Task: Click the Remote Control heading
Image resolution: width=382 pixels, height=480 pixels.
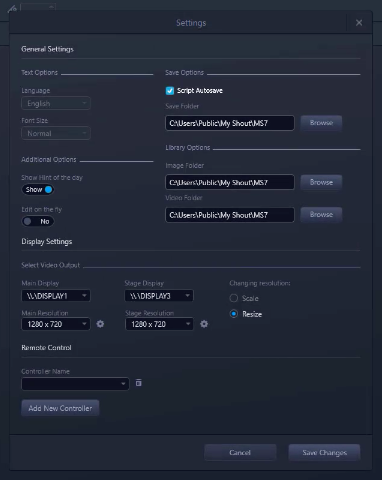Action: pyautogui.click(x=46, y=347)
